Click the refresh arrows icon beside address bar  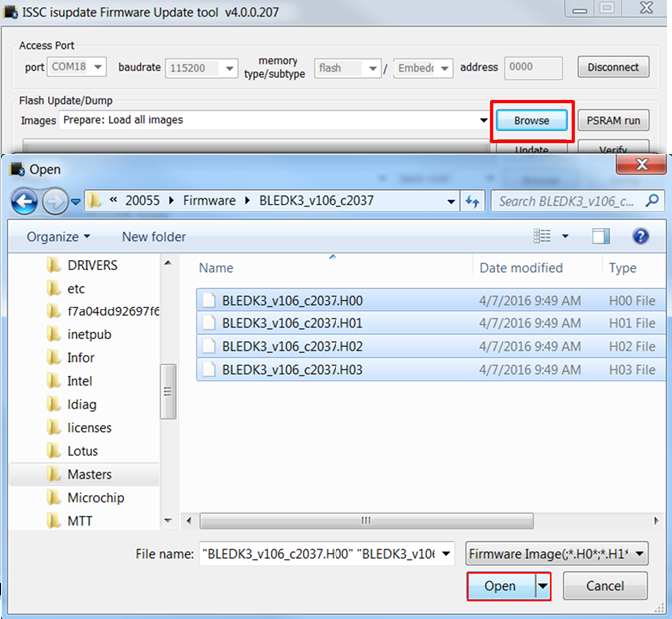[473, 201]
